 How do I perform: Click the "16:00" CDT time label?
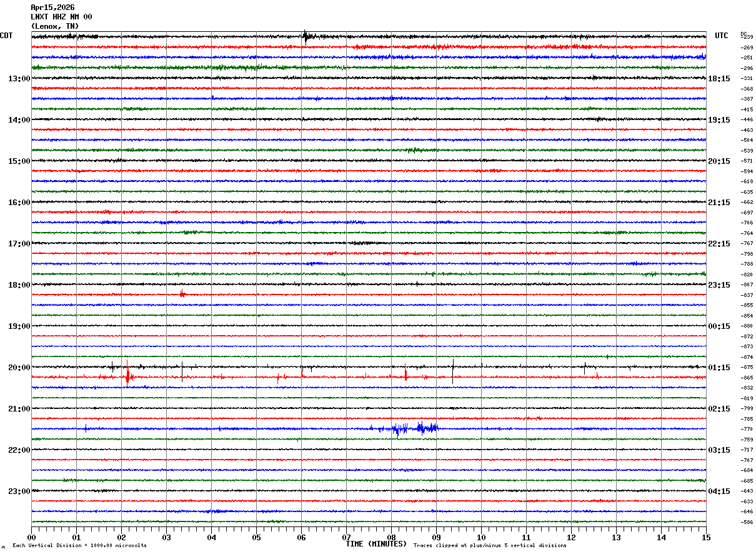(x=19, y=203)
